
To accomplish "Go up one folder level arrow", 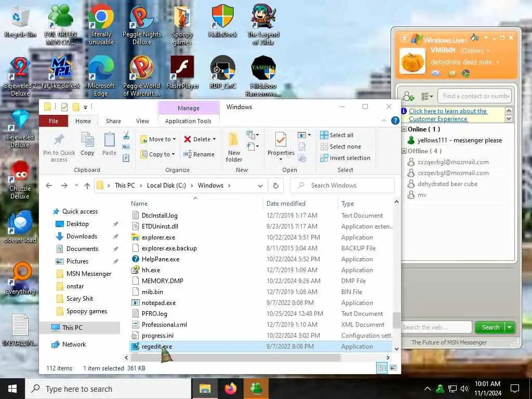I will coord(87,185).
